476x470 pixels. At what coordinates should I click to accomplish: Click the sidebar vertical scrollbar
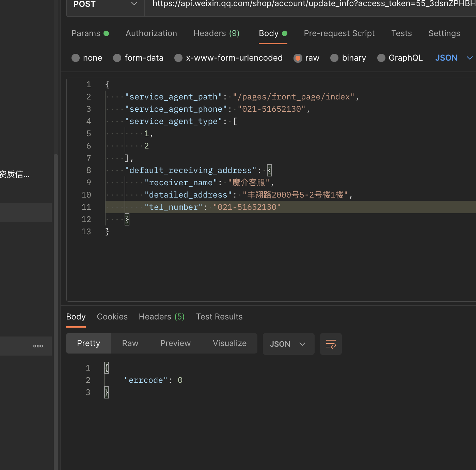click(x=56, y=312)
